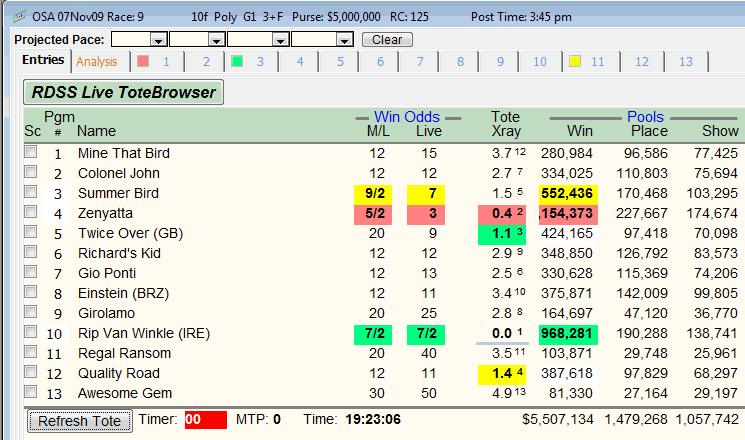Click the Pgm # column header
745x440 pixels.
click(x=59, y=124)
